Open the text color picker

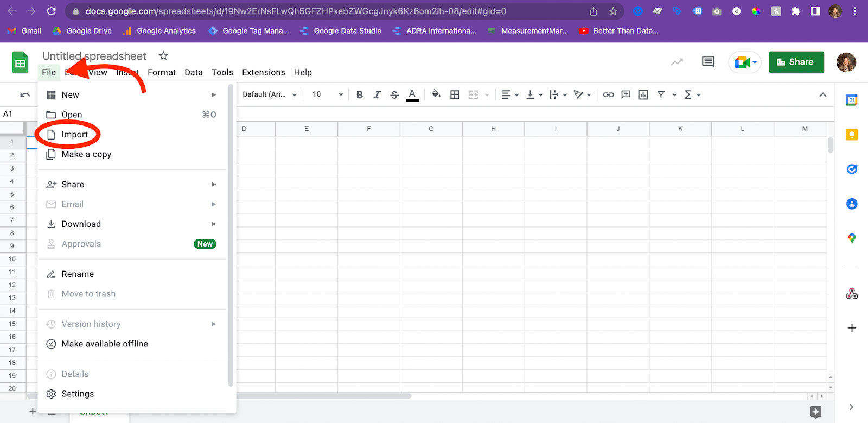click(412, 94)
